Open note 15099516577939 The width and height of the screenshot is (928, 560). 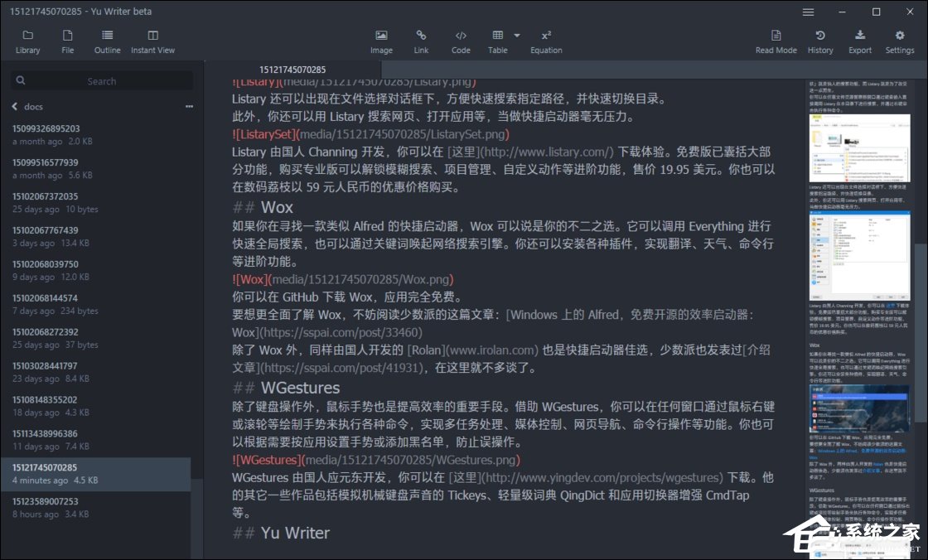pyautogui.click(x=96, y=169)
